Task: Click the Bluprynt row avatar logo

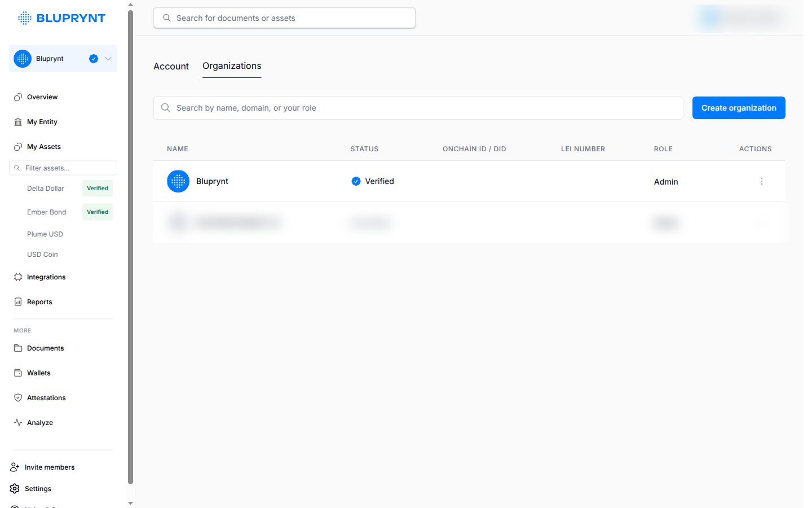Action: click(178, 181)
